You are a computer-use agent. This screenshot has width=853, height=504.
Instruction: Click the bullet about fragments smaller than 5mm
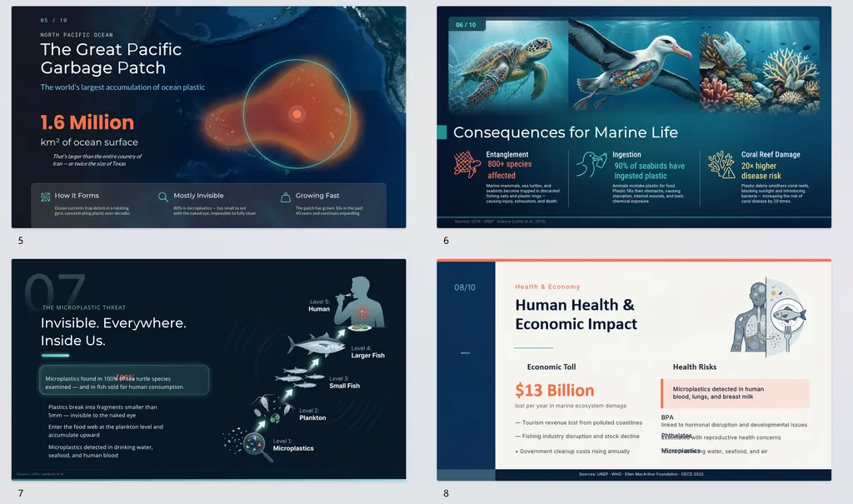102,411
